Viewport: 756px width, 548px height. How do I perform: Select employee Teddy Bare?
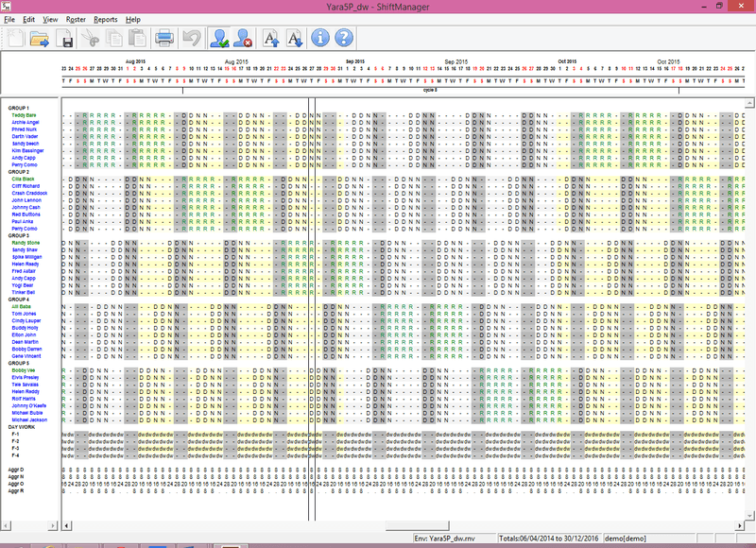tap(25, 115)
